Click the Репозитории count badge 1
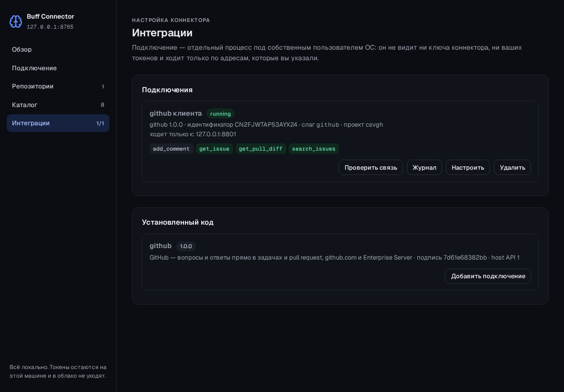The image size is (564, 392). (103, 87)
